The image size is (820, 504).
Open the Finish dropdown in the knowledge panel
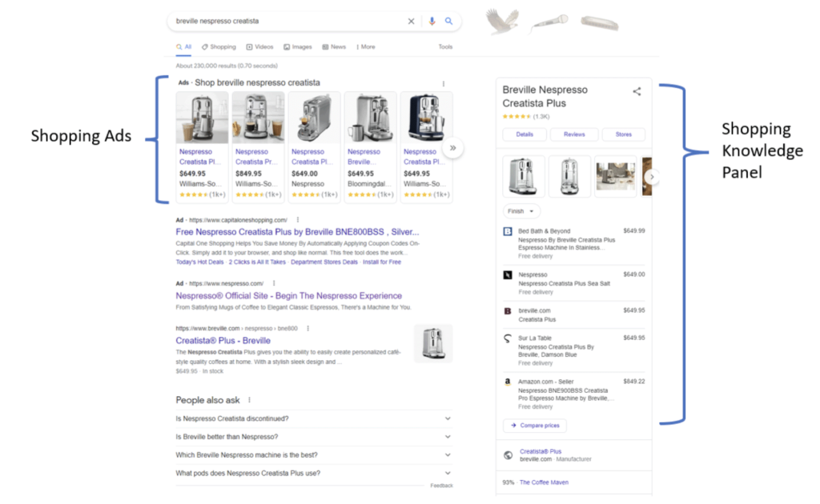521,211
